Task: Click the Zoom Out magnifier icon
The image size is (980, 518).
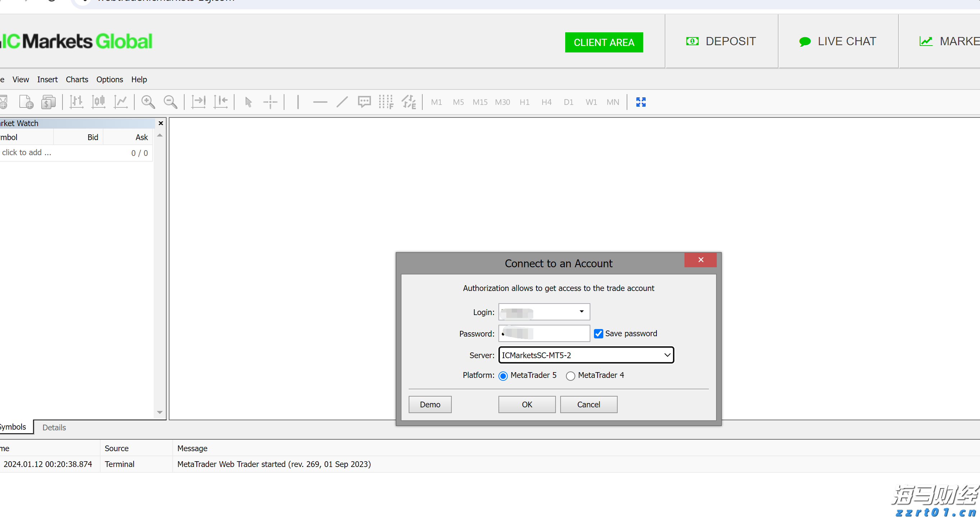Action: [x=170, y=102]
